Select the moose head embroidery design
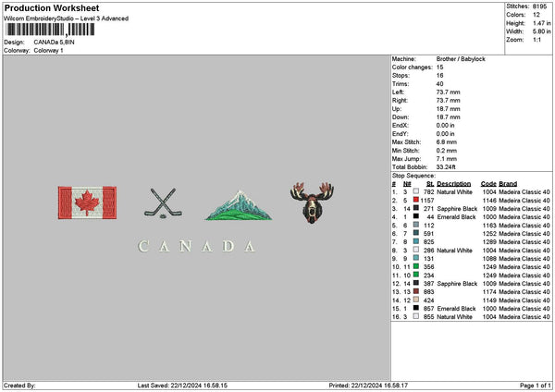 [312, 202]
